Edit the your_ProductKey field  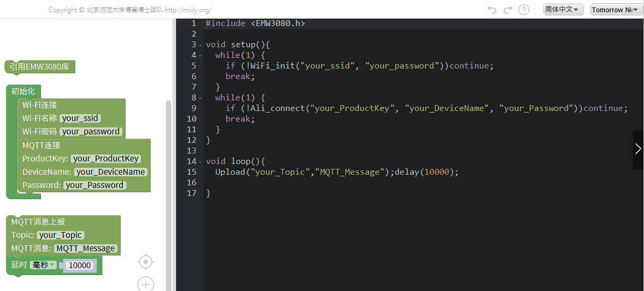(106, 159)
